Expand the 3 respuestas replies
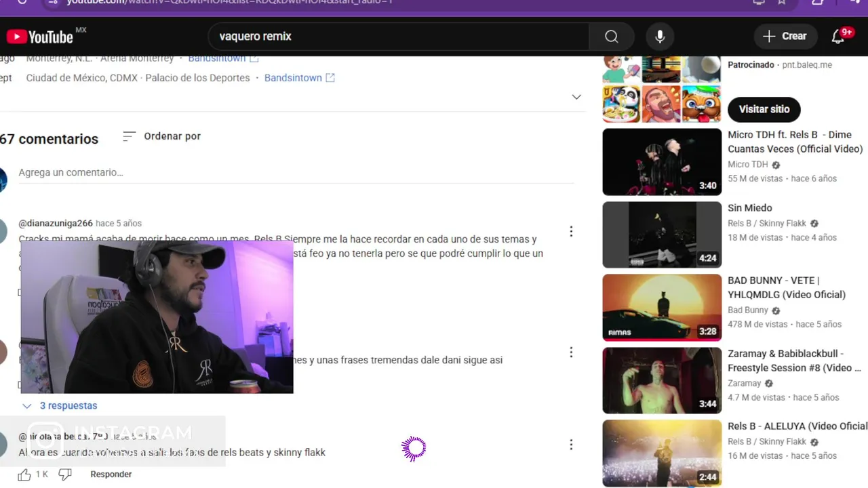The image size is (868, 488). click(x=60, y=406)
